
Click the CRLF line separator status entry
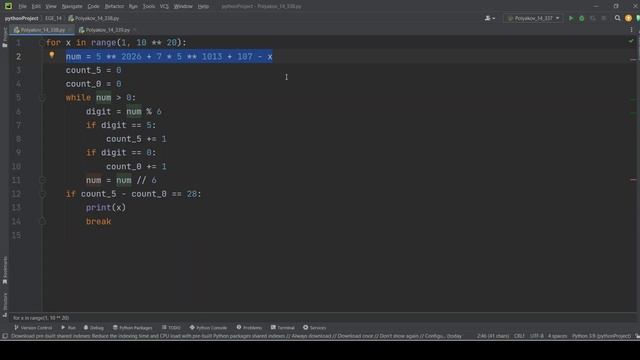tap(519, 336)
